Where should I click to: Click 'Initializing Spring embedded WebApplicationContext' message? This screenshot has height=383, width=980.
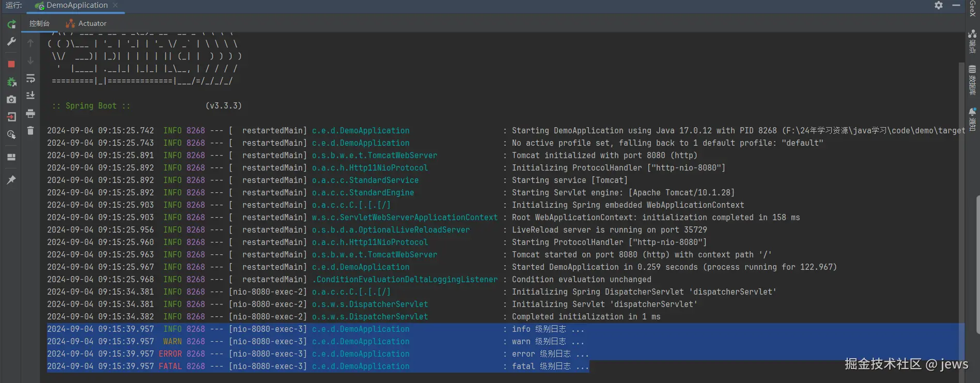628,205
